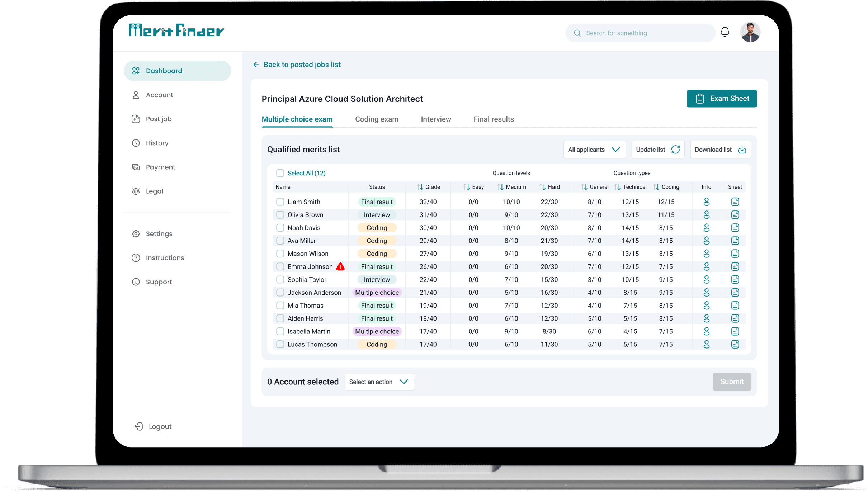Sort by Grade column arrows
The width and height of the screenshot is (868, 492).
click(x=420, y=187)
